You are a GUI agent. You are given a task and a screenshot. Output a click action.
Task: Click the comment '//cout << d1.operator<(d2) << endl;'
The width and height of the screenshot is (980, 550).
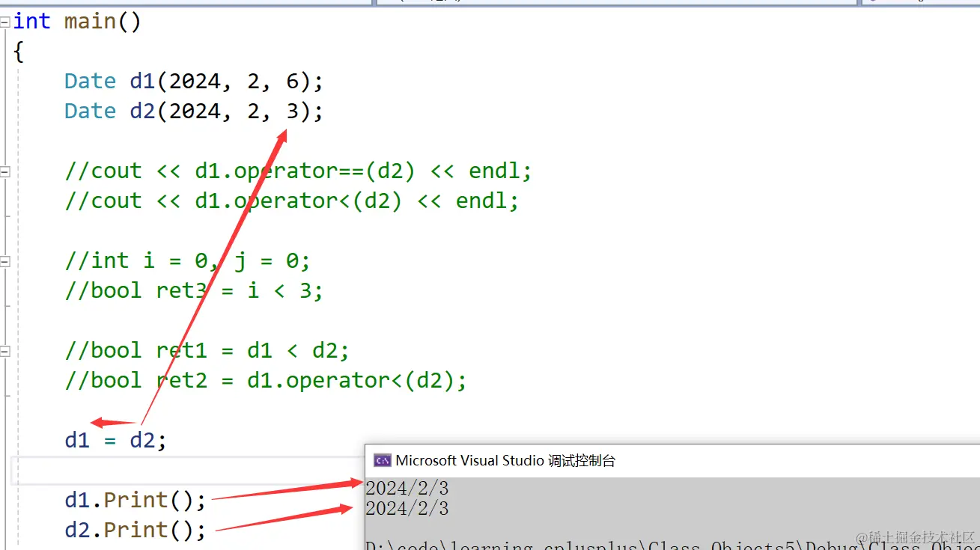(x=292, y=201)
